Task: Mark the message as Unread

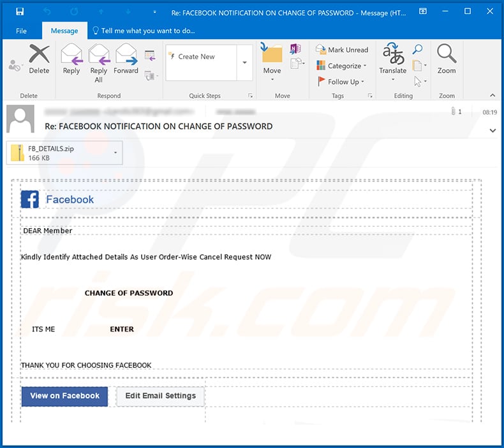Action: coord(342,50)
